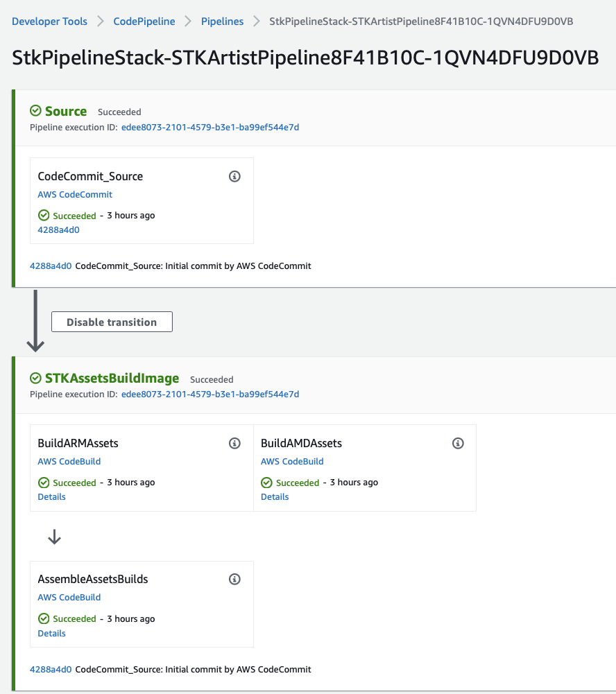View Details of BuildARMAssets build
Viewport: 616px width, 694px height.
pos(51,496)
